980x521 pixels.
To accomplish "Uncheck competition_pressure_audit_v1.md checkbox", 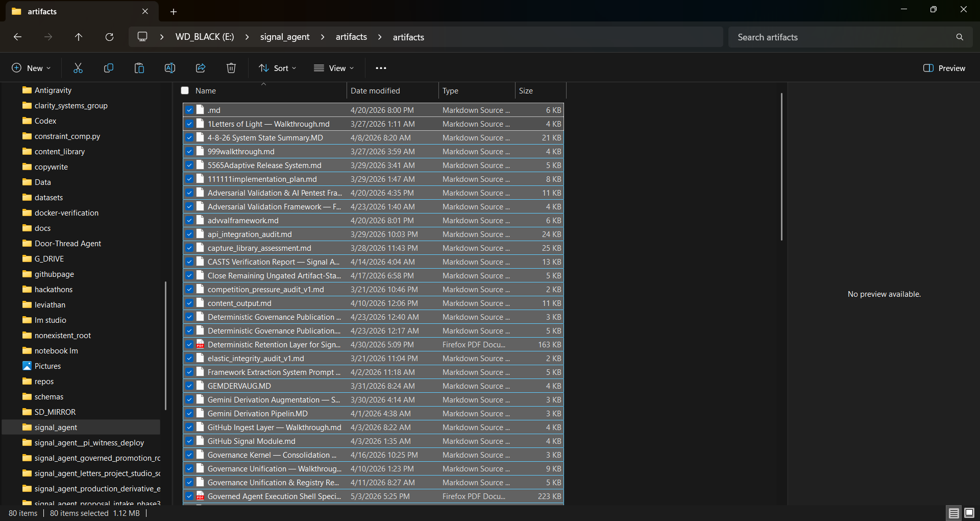I will pos(189,289).
